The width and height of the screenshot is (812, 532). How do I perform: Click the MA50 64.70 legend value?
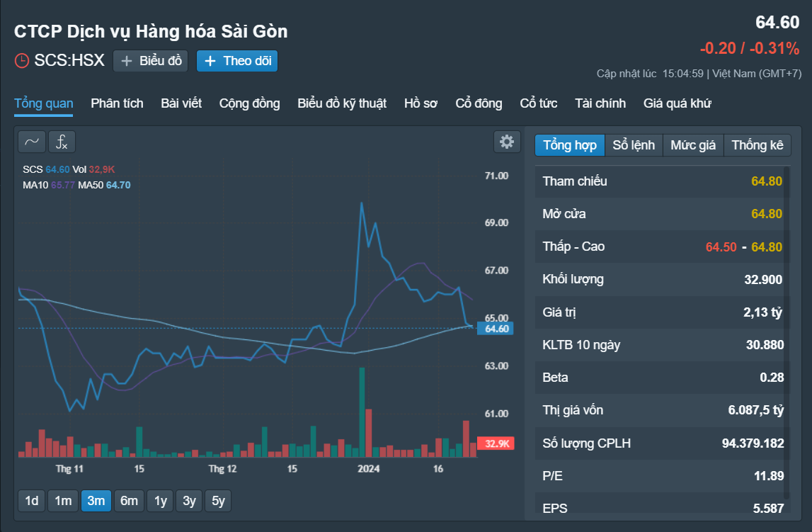pos(118,185)
